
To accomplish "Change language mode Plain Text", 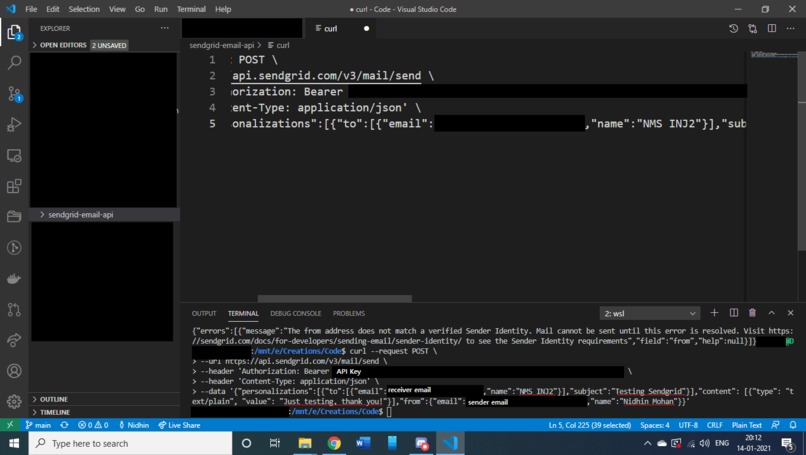I will (x=746, y=425).
